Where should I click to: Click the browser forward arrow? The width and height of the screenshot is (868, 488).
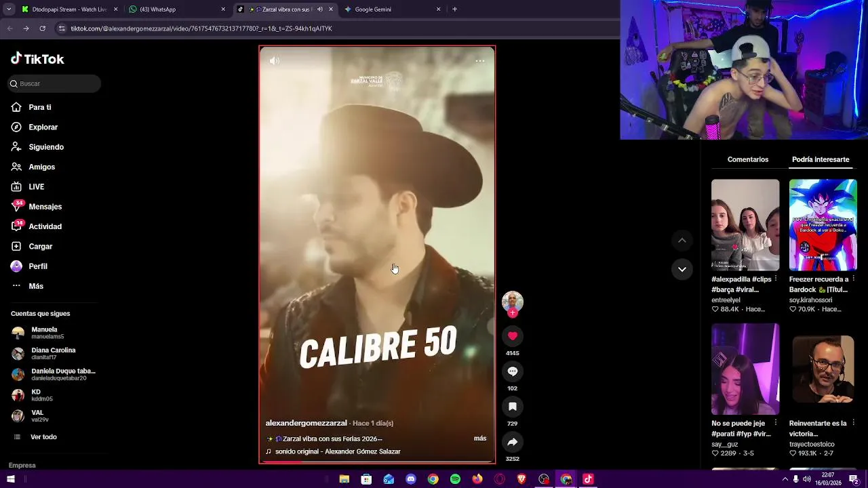click(26, 28)
